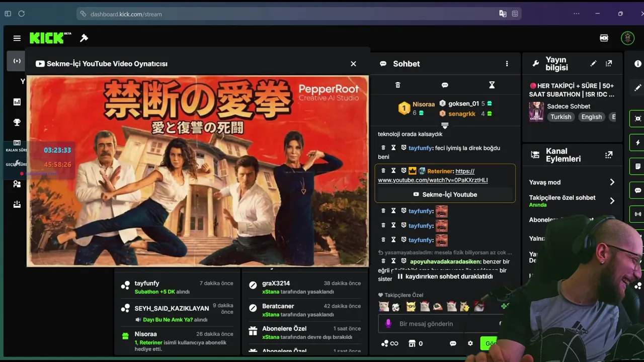Pop out the Yayın bilgisi panel

tap(609, 63)
